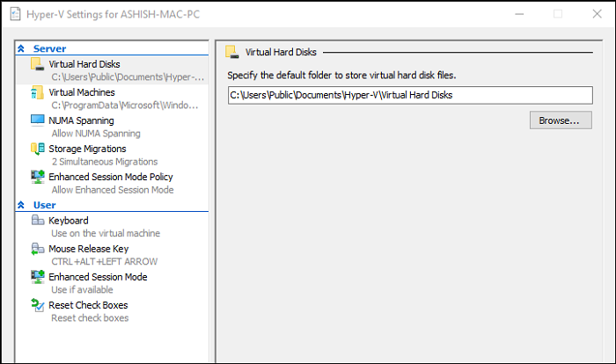This screenshot has width=616, height=364.
Task: Click the virtual hard disk folder path field
Action: point(410,95)
